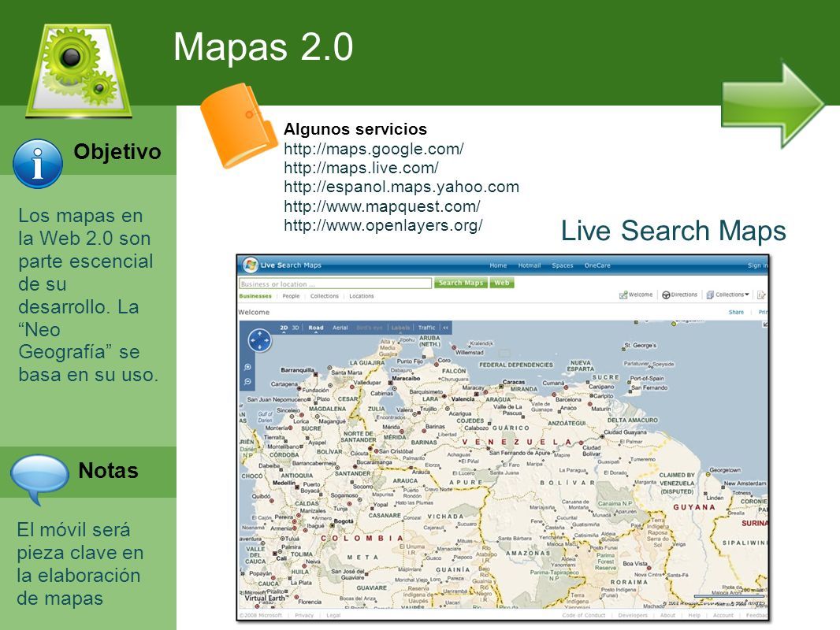Click the Port-of-Spain label on map
Image resolution: width=840 pixels, height=630 pixels.
pyautogui.click(x=647, y=378)
